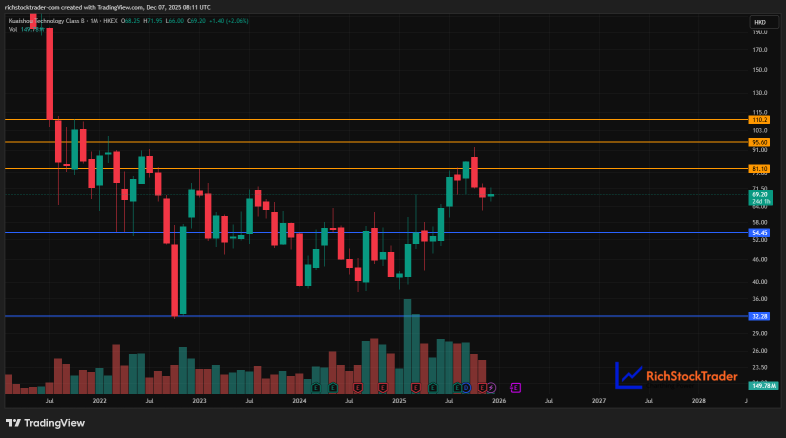
Task: Click the red earnings marker nearest 2025 label
Action: point(416,387)
